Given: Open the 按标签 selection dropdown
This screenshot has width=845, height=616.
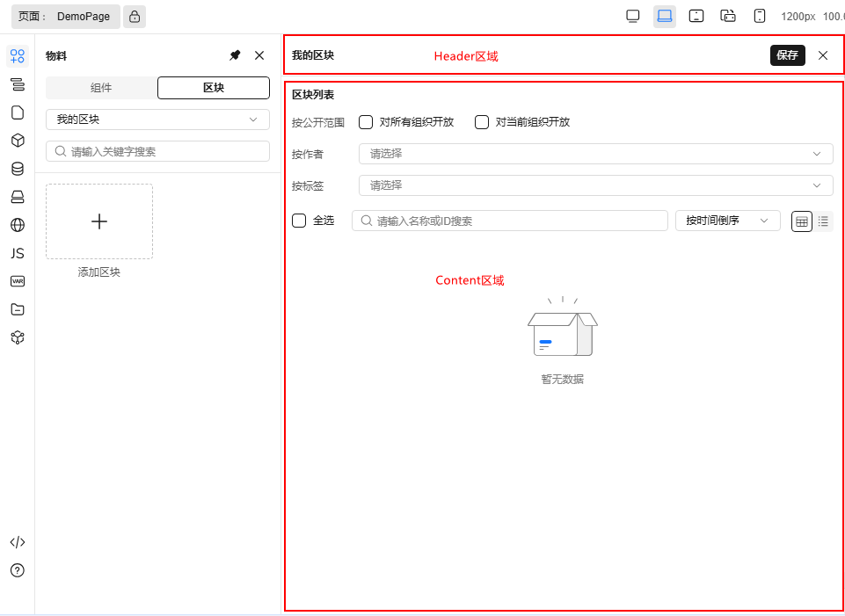Looking at the screenshot, I should [595, 185].
